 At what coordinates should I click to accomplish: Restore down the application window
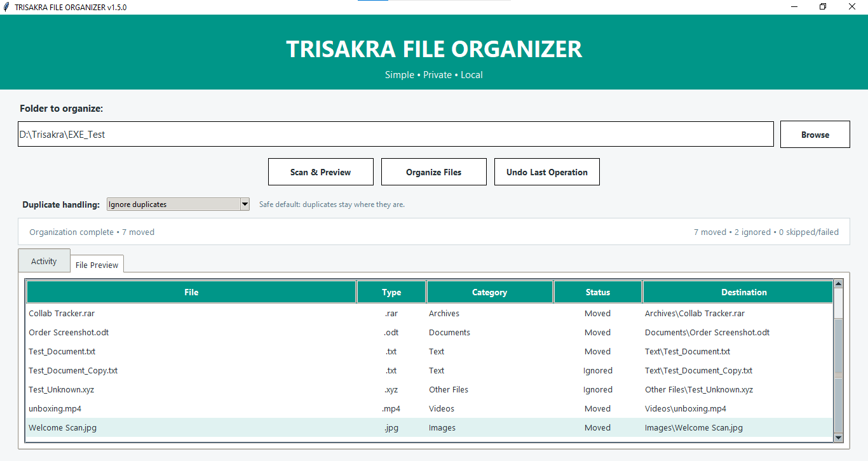point(824,7)
